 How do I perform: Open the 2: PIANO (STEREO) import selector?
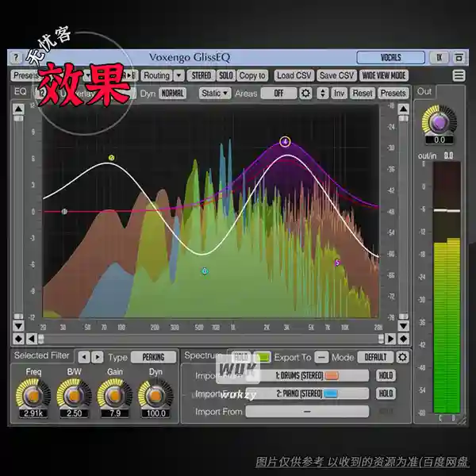tap(307, 393)
